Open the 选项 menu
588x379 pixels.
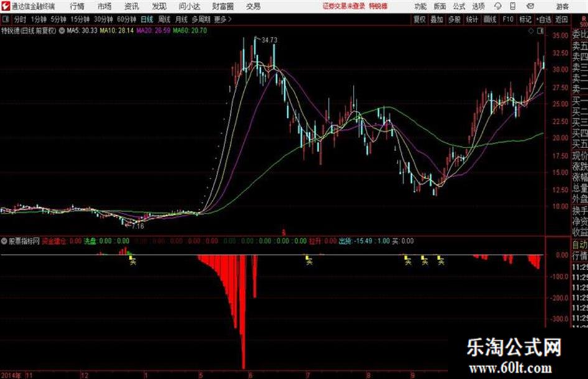tap(478, 6)
